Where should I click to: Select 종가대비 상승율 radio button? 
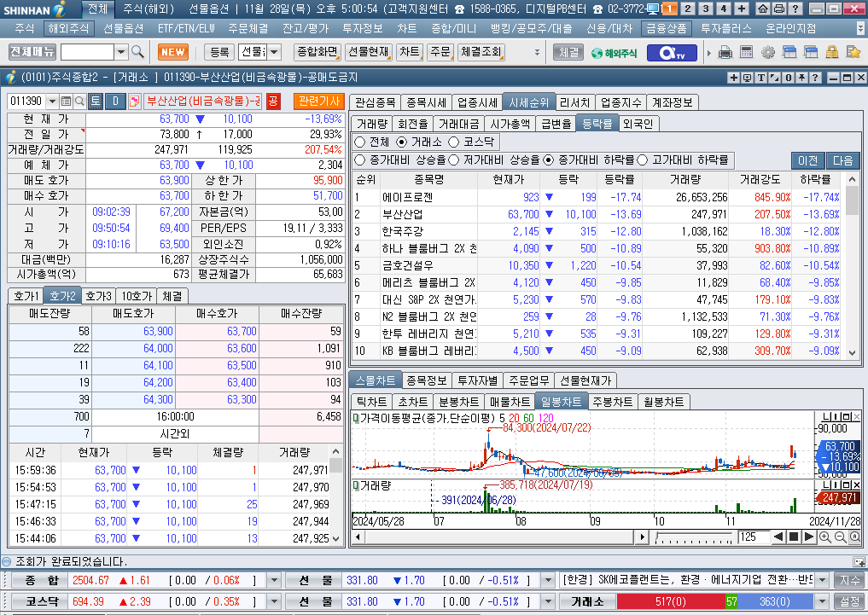click(360, 160)
